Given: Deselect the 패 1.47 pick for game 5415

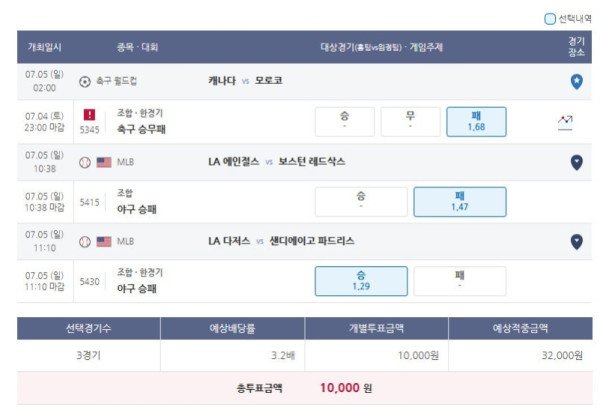Looking at the screenshot, I should coord(460,202).
